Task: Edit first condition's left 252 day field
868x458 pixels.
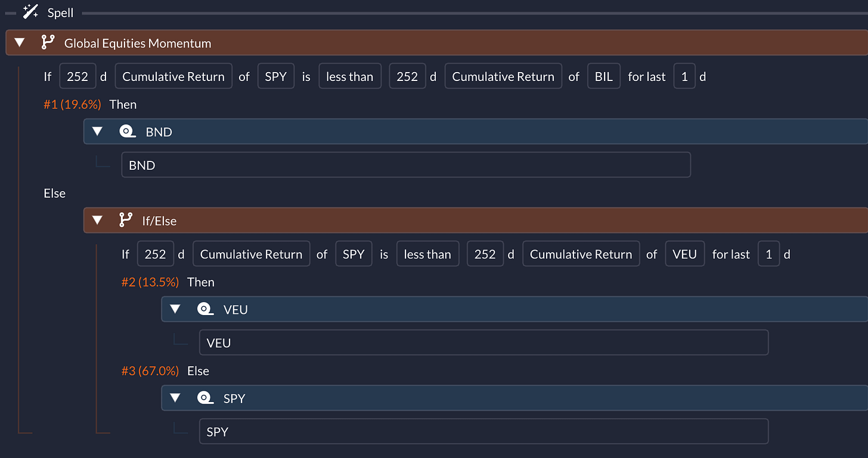Action: point(77,76)
